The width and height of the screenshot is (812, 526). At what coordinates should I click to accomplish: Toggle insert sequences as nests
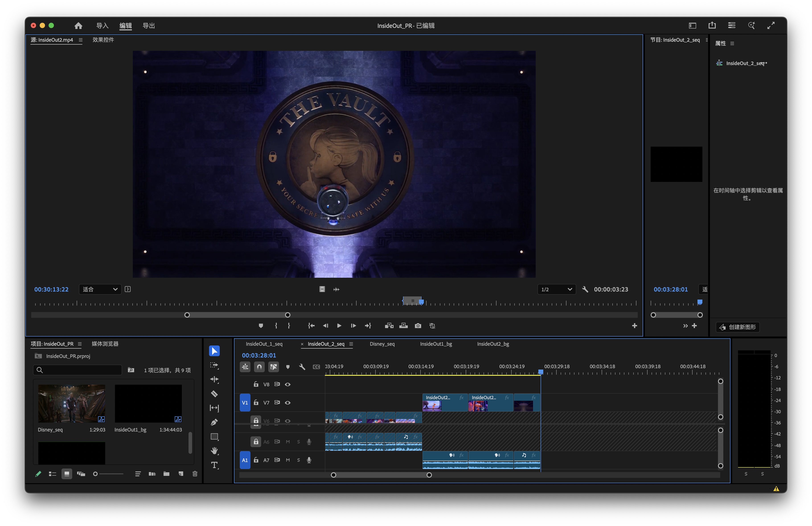(x=245, y=367)
